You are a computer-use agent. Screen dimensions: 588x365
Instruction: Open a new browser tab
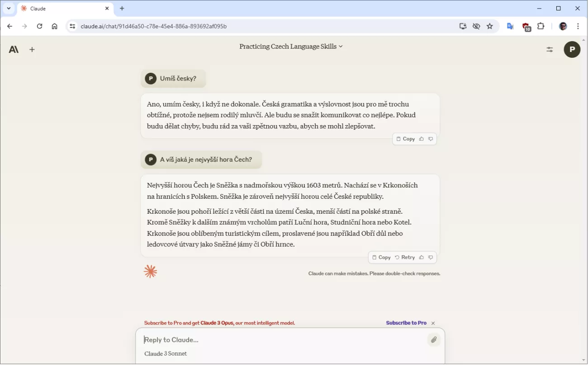(122, 9)
